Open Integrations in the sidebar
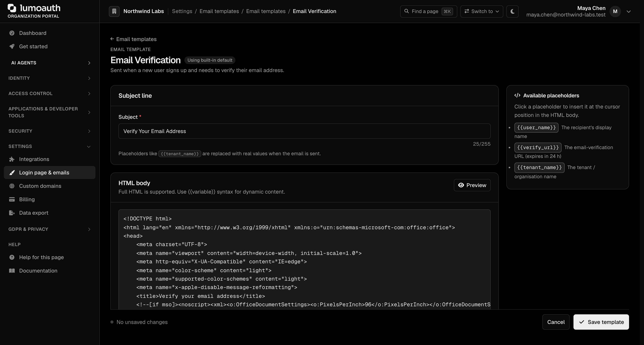Image resolution: width=644 pixels, height=345 pixels. [x=49, y=159]
